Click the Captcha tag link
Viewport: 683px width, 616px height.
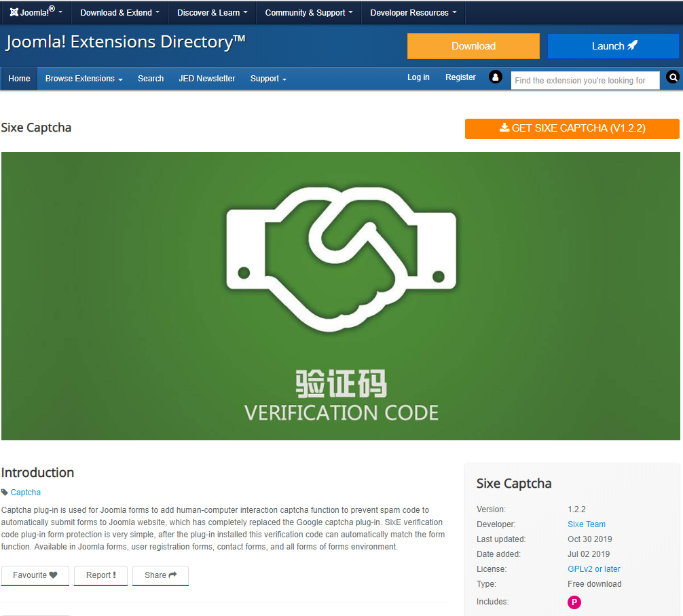pos(25,493)
